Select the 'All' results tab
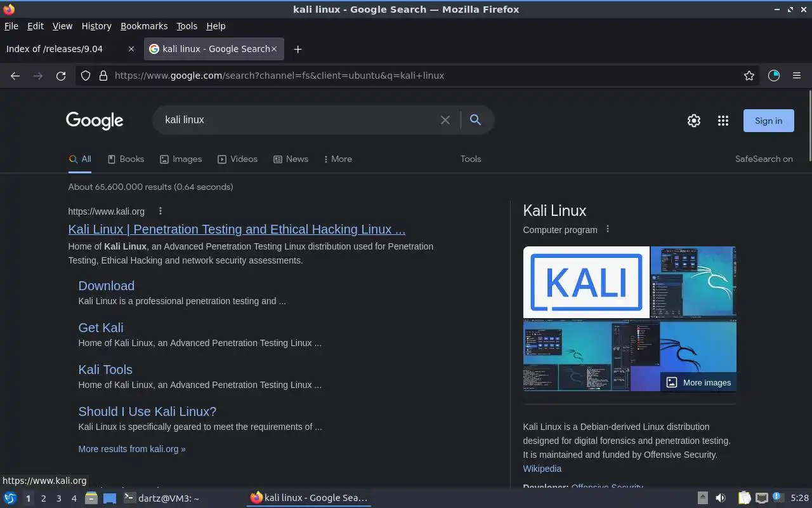This screenshot has width=812, height=508. (x=80, y=159)
